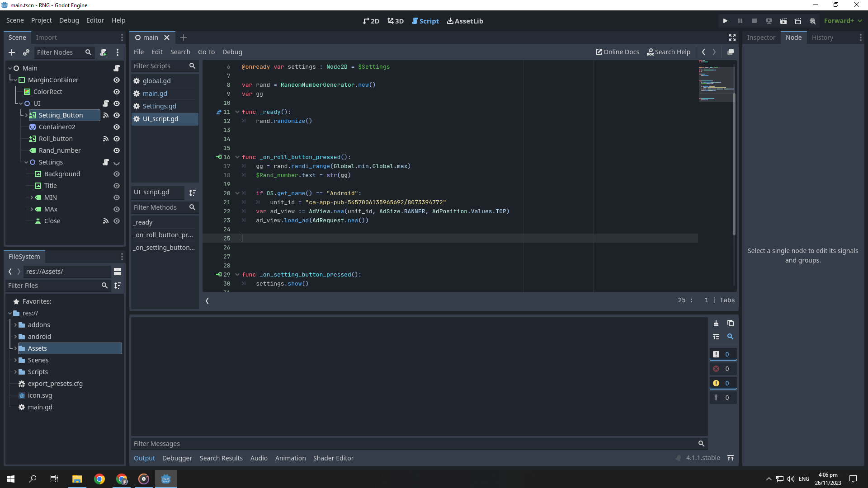Toggle visibility of MarginContainer
Screen dimensions: 868x488
click(x=117, y=80)
